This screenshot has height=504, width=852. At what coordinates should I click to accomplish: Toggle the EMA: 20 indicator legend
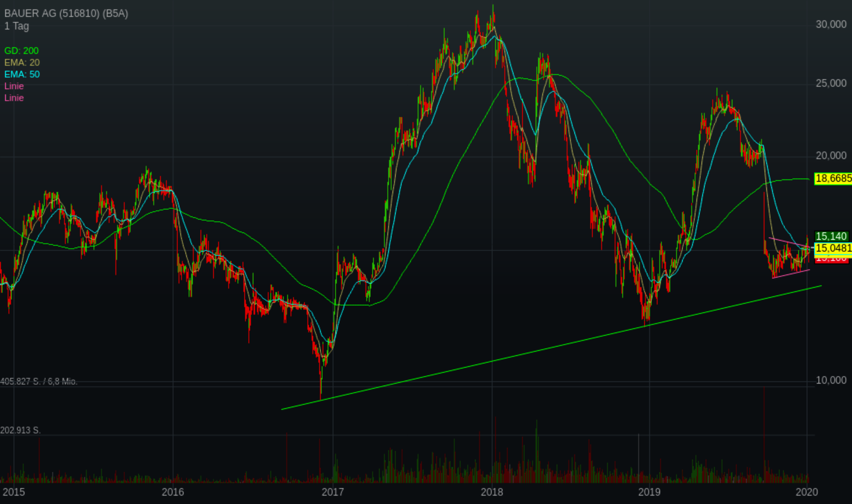pos(22,63)
